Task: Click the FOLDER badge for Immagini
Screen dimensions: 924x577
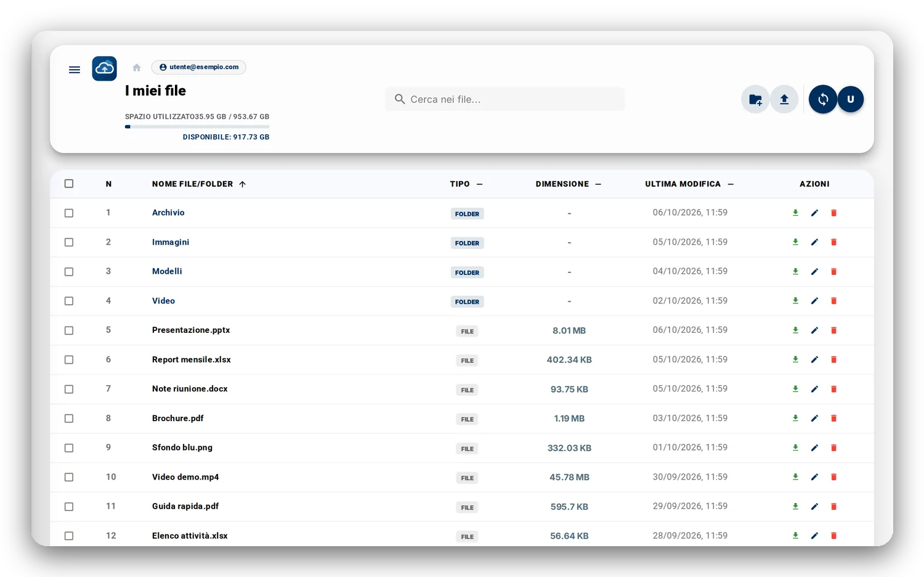Action: point(467,243)
